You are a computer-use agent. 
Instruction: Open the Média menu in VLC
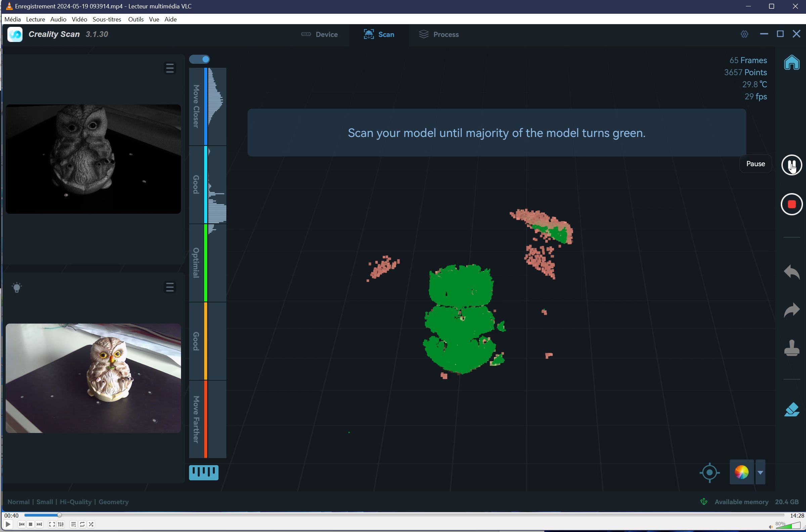tap(12, 19)
